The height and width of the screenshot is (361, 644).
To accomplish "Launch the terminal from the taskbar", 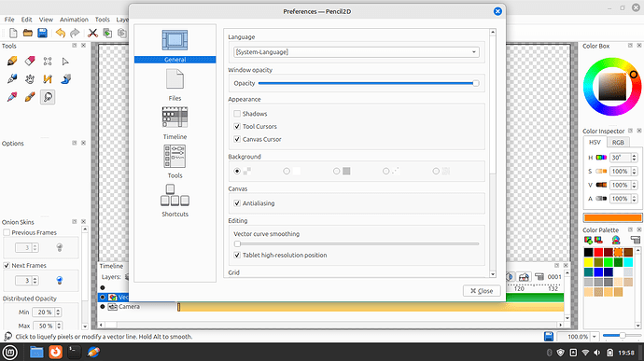I will (x=74, y=352).
